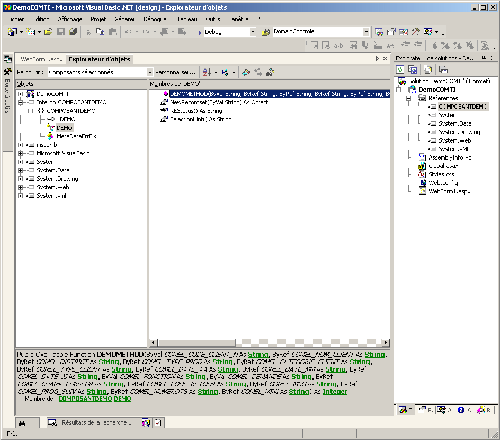The width and height of the screenshot is (500, 440).
Task: Select the DemoCOMTI project in Solution Explorer
Action: (x=437, y=90)
